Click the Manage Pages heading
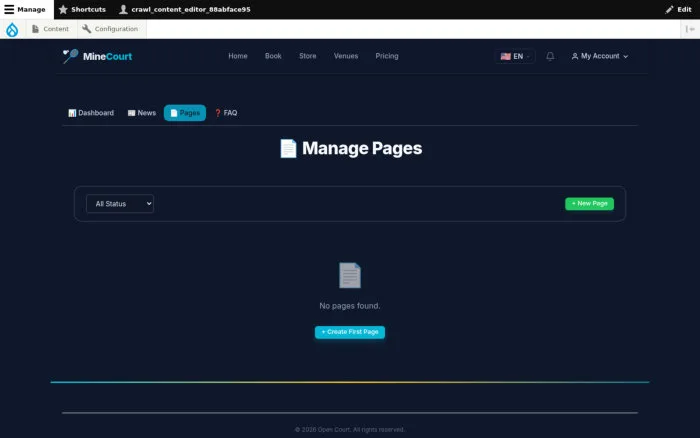 tap(350, 148)
